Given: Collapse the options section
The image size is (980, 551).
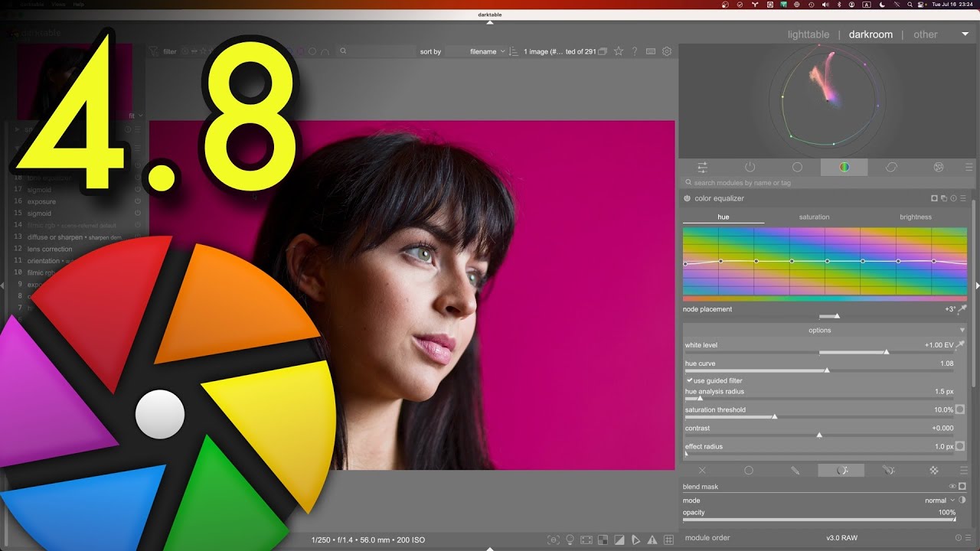Looking at the screenshot, I should coord(962,330).
